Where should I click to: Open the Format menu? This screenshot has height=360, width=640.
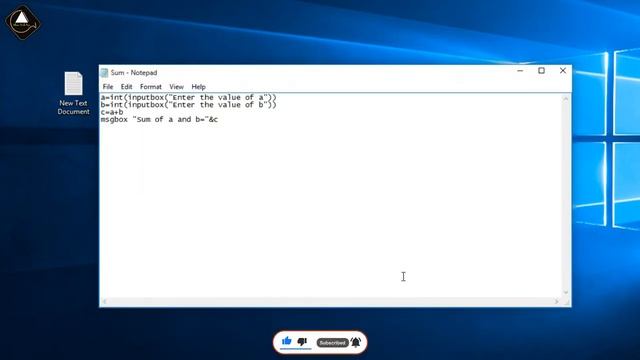(151, 87)
